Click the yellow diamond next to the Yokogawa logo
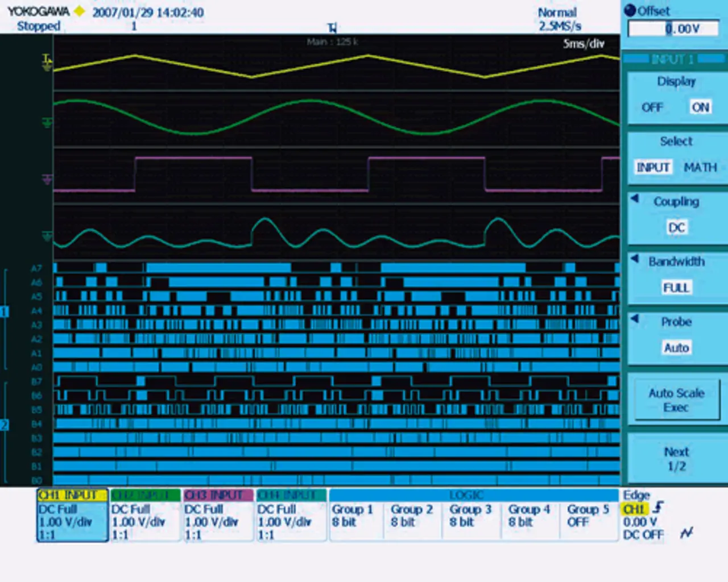 coord(80,11)
